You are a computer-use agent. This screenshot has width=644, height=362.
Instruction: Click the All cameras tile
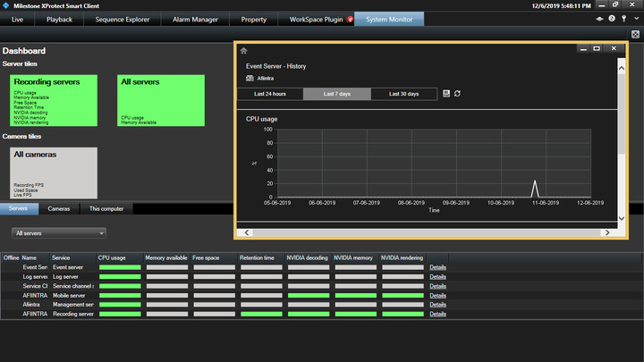[54, 173]
